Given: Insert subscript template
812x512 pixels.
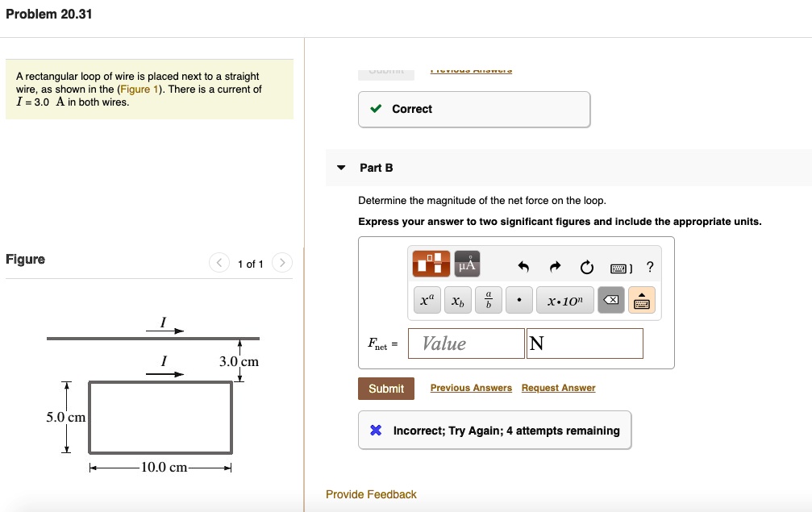Looking at the screenshot, I should click(x=458, y=300).
